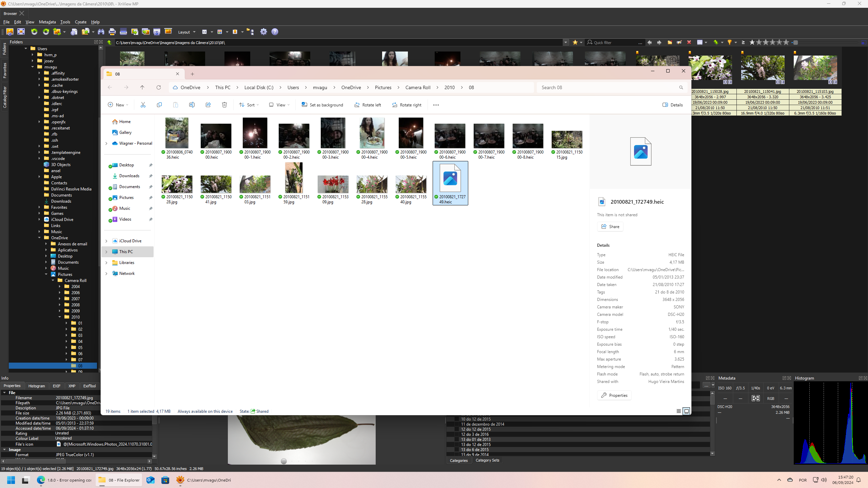
Task: Open the Sort dropdown in Explorer
Action: click(x=249, y=105)
